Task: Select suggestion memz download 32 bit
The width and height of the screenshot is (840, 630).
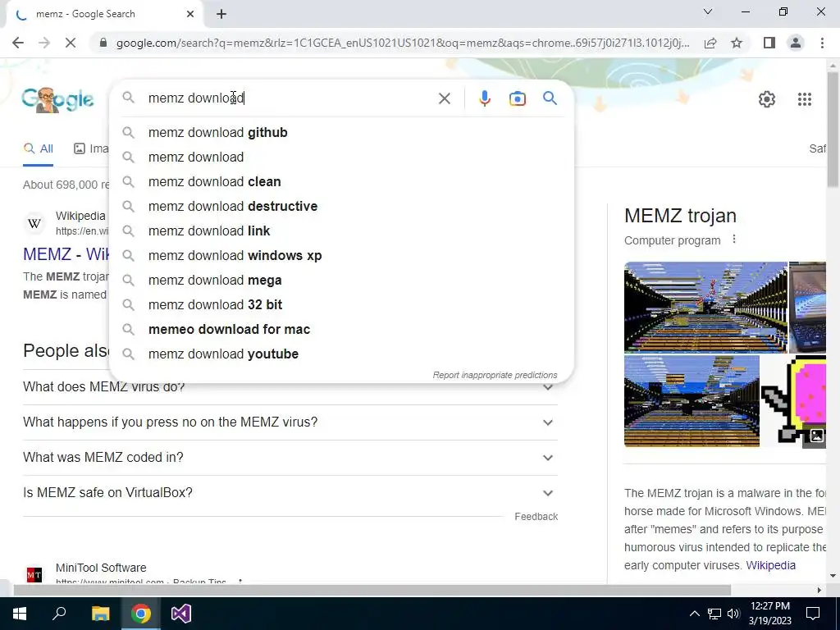Action: click(341, 305)
